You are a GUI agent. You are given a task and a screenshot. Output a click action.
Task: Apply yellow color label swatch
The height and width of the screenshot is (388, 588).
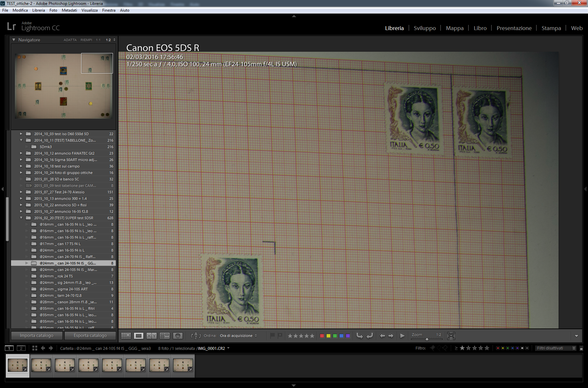pos(328,336)
